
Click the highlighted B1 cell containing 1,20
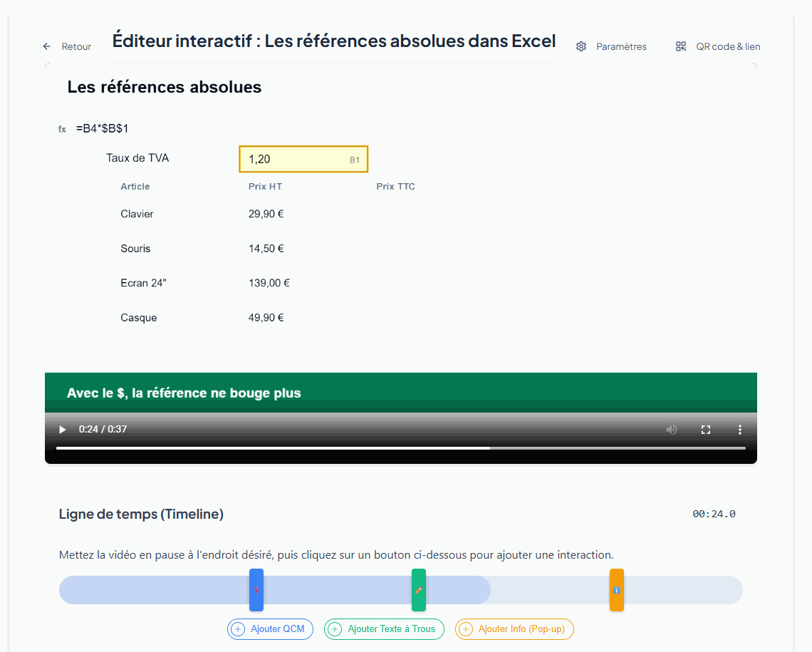(303, 159)
